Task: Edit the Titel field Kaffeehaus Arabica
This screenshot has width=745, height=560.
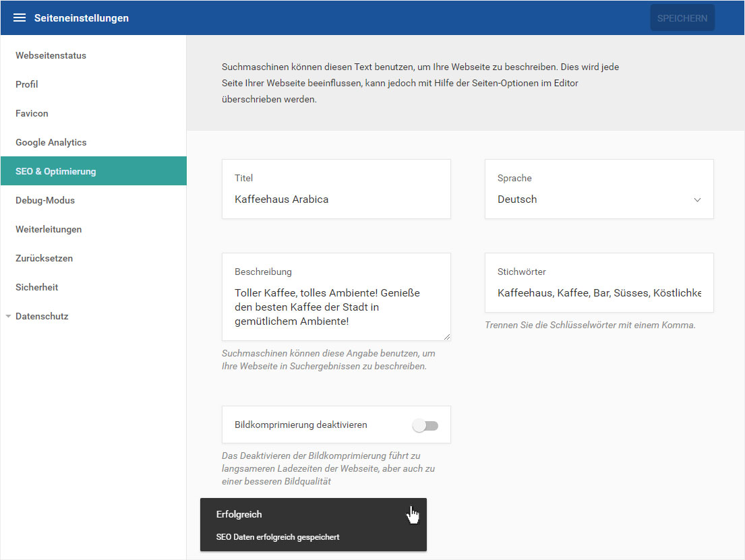Action: pyautogui.click(x=336, y=189)
